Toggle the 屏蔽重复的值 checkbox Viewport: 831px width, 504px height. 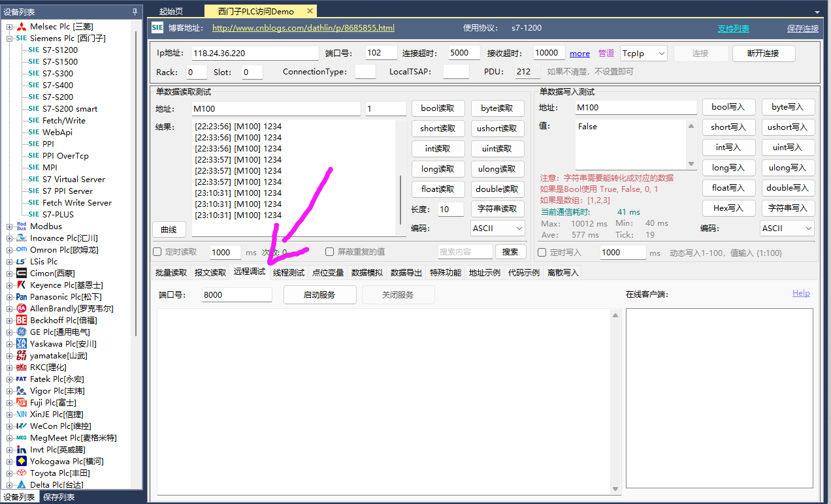click(x=329, y=252)
